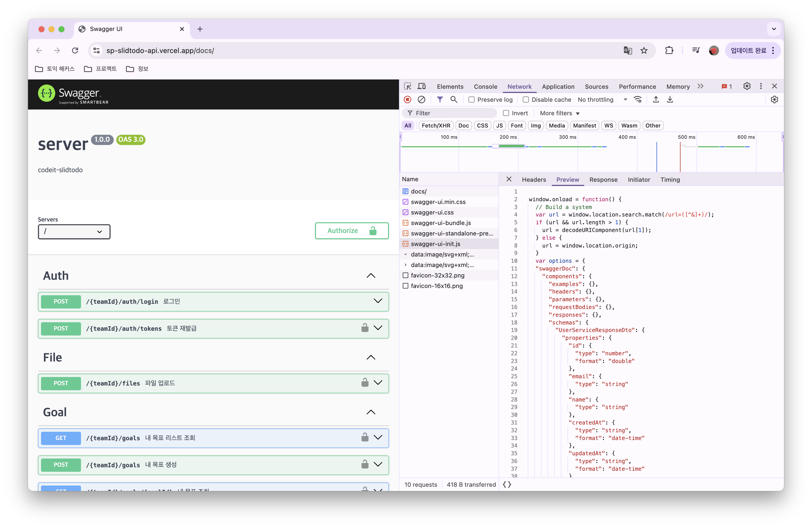
Task: Open the network request search
Action: point(454,99)
